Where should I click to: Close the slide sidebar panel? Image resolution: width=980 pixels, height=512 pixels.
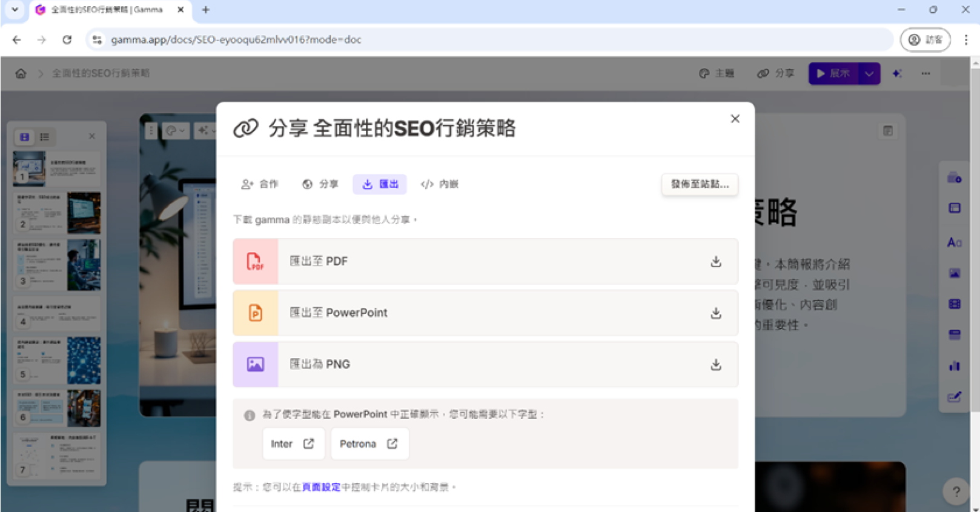[92, 136]
